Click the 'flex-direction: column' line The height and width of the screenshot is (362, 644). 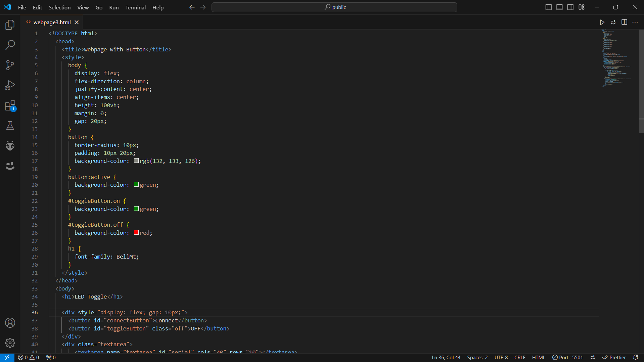click(x=111, y=81)
